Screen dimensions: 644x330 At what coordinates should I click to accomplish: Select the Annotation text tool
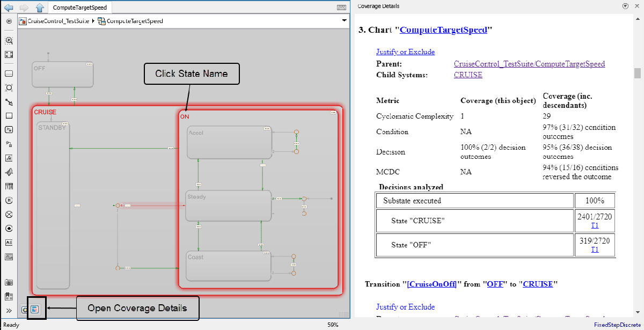[9, 243]
